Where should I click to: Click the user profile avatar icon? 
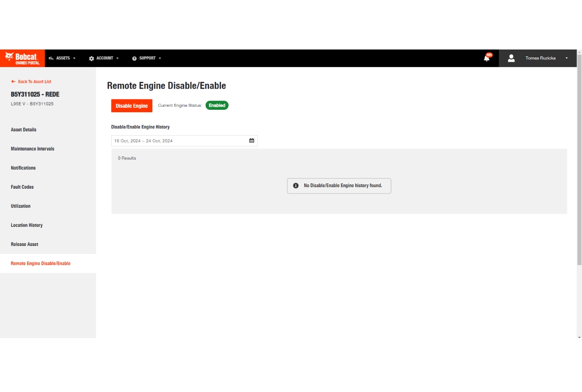point(511,58)
